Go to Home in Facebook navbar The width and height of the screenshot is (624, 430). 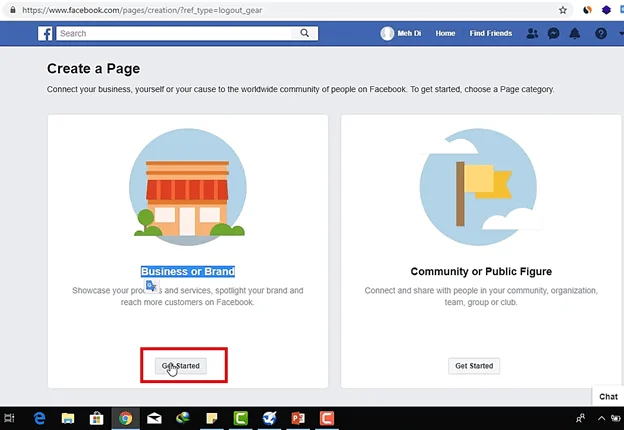point(445,33)
